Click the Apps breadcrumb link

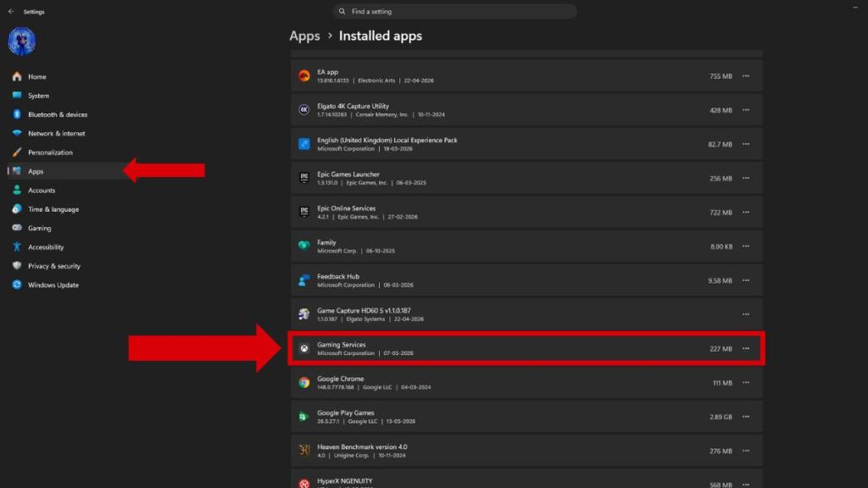point(304,36)
